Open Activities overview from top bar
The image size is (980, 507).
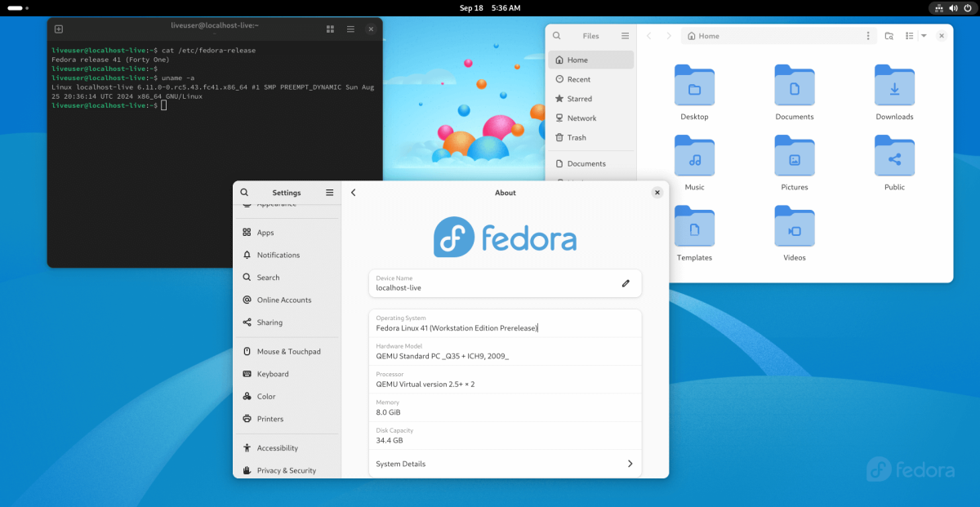[19, 7]
